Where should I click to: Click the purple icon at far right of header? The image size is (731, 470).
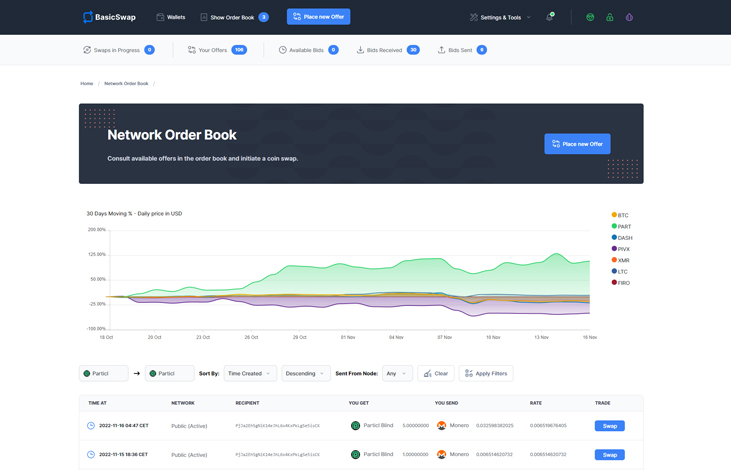(629, 17)
